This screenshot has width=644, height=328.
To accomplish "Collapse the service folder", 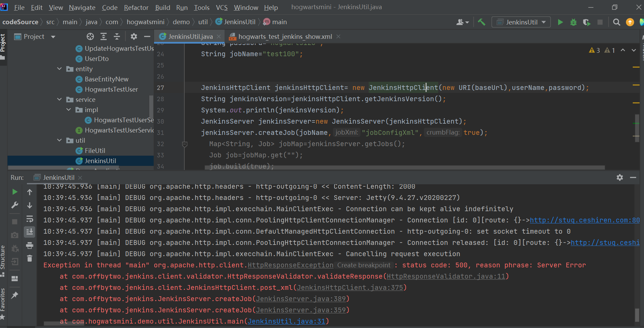I will click(x=59, y=99).
